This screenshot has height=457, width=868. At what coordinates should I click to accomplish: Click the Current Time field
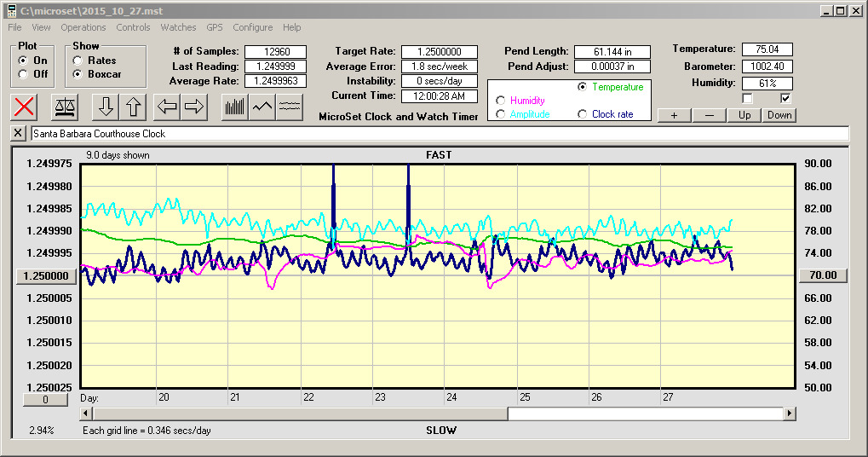click(x=440, y=95)
